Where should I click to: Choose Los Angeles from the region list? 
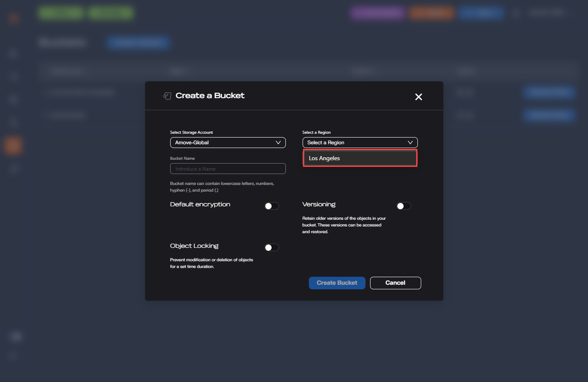[x=360, y=158]
